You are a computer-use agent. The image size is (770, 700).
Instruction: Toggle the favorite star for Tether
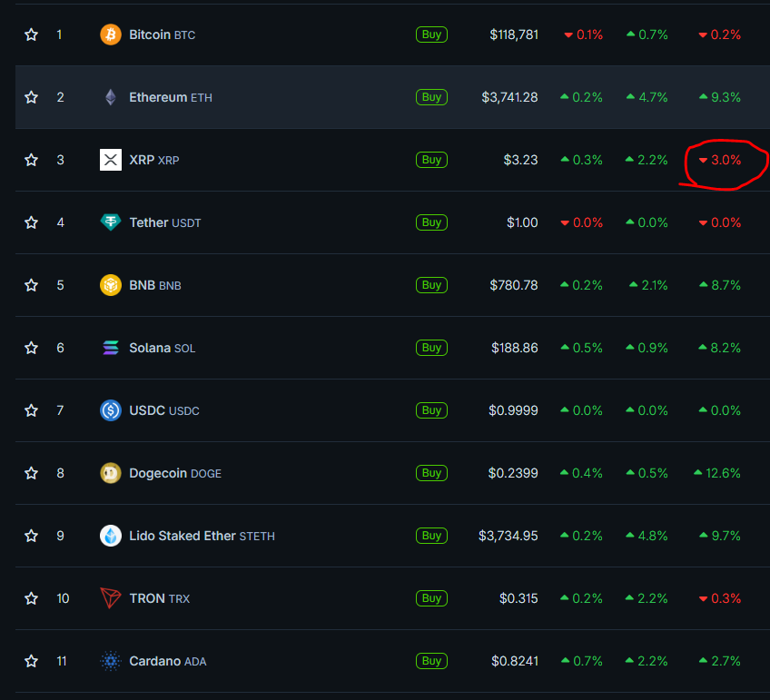pos(32,222)
